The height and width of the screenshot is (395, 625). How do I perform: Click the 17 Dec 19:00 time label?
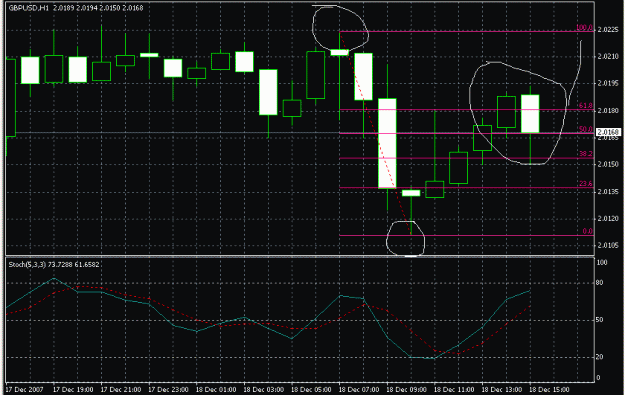[x=73, y=389]
